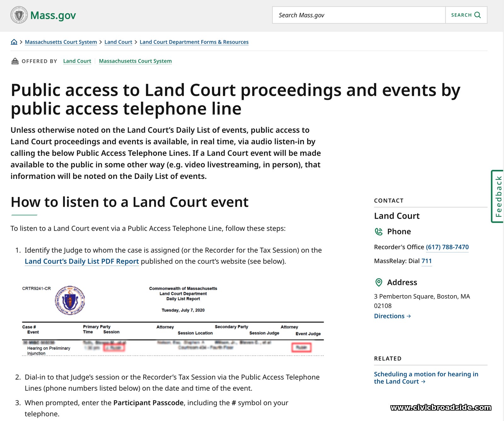Image resolution: width=504 pixels, height=421 pixels.
Task: Click the CONTACT sidebar heading
Action: 389,201
